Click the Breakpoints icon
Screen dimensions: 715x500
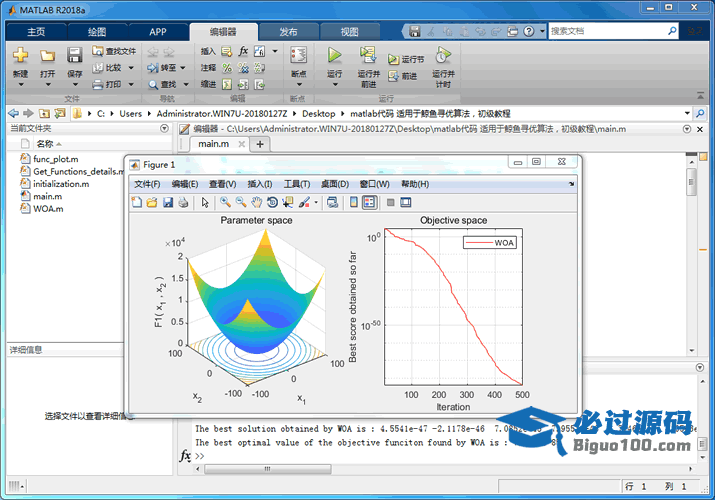point(298,55)
